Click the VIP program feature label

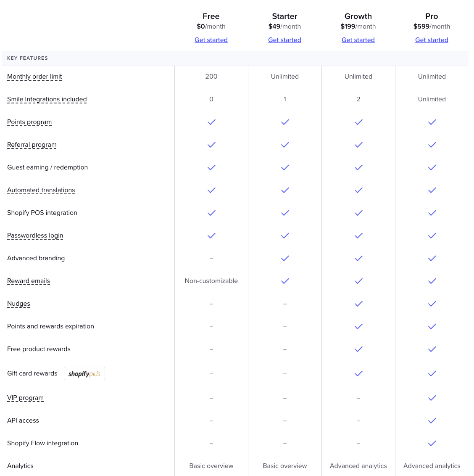point(25,398)
